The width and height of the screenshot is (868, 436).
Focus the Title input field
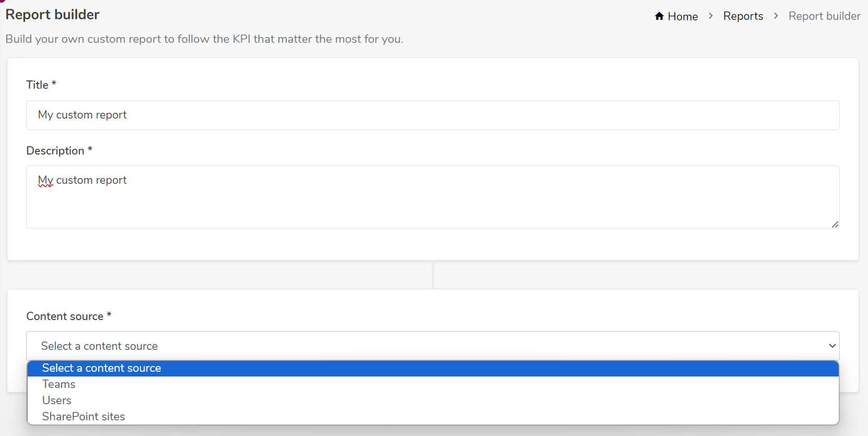(x=433, y=115)
